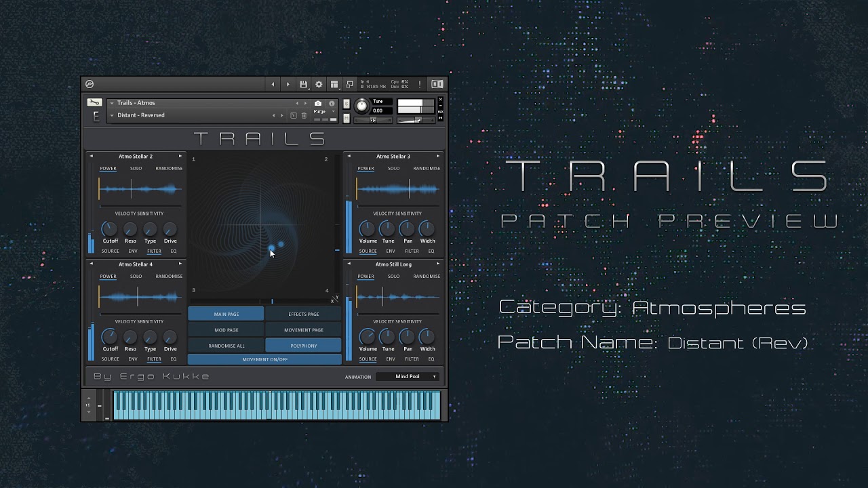
Task: Click the snapshot camera icon
Action: pyautogui.click(x=318, y=103)
